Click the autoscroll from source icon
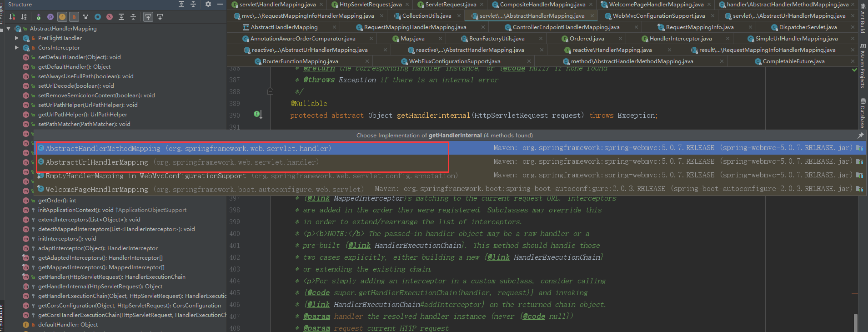 pos(160,17)
